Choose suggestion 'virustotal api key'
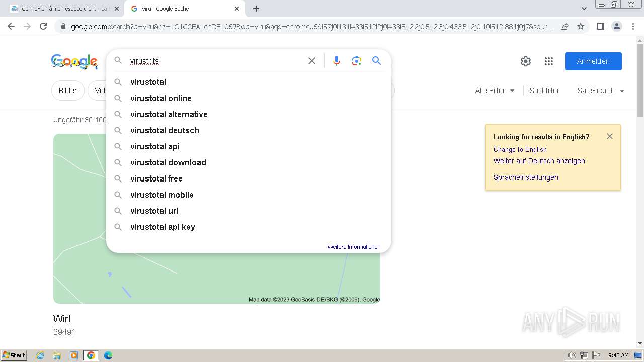 pyautogui.click(x=249, y=227)
